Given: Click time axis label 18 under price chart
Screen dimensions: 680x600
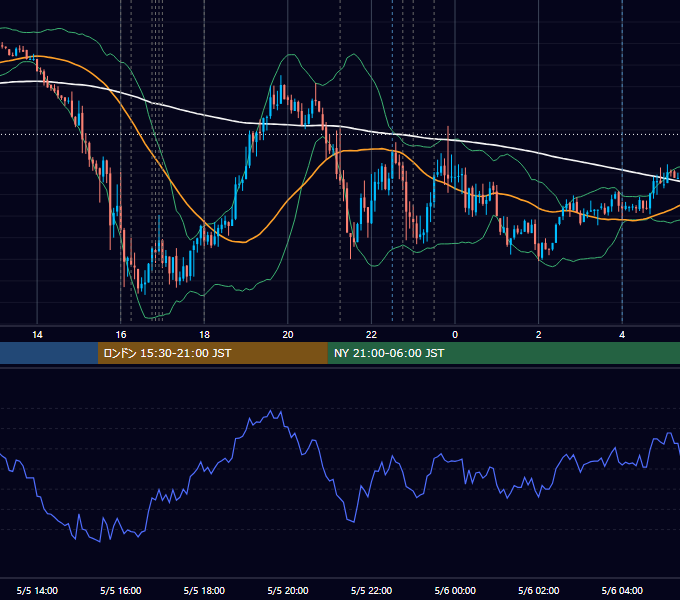Looking at the screenshot, I should tap(204, 335).
